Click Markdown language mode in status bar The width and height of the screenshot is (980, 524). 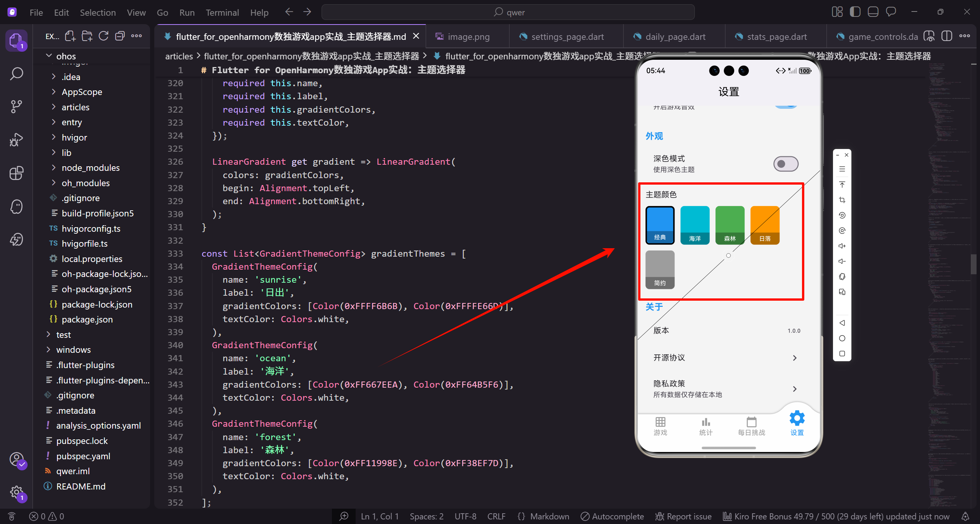point(549,516)
